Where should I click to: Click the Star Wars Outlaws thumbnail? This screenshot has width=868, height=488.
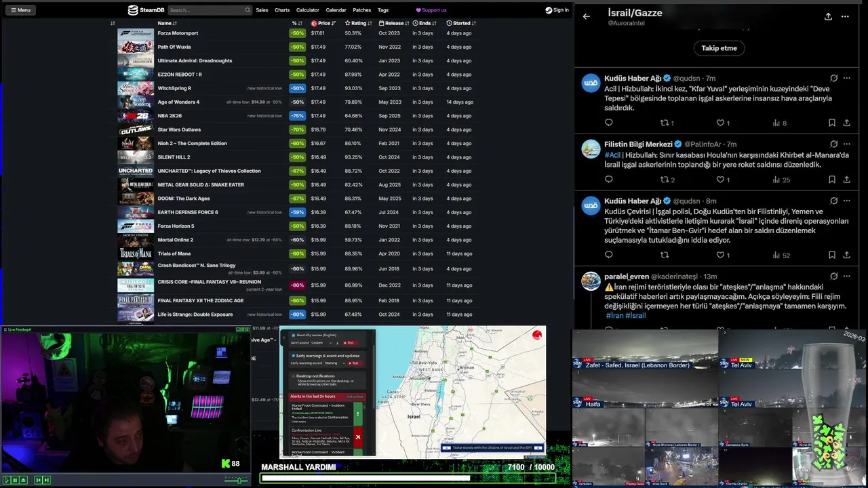pyautogui.click(x=136, y=129)
